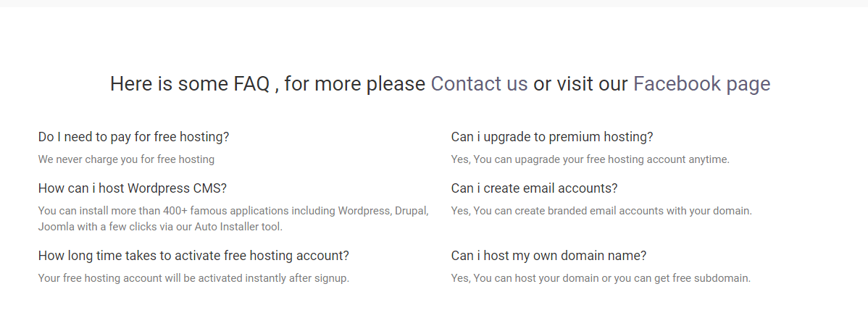Click the 'create branded email accounts' answer

601,211
